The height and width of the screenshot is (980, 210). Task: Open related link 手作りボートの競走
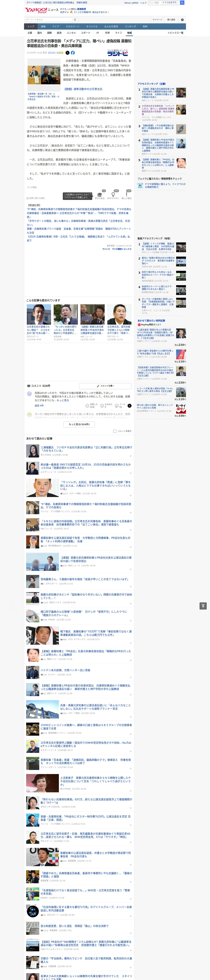point(78,223)
